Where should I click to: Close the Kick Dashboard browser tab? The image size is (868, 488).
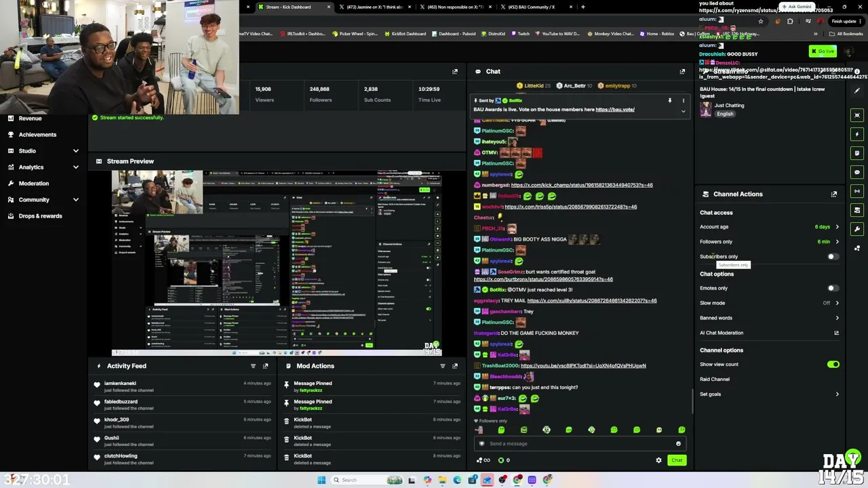[x=329, y=7]
